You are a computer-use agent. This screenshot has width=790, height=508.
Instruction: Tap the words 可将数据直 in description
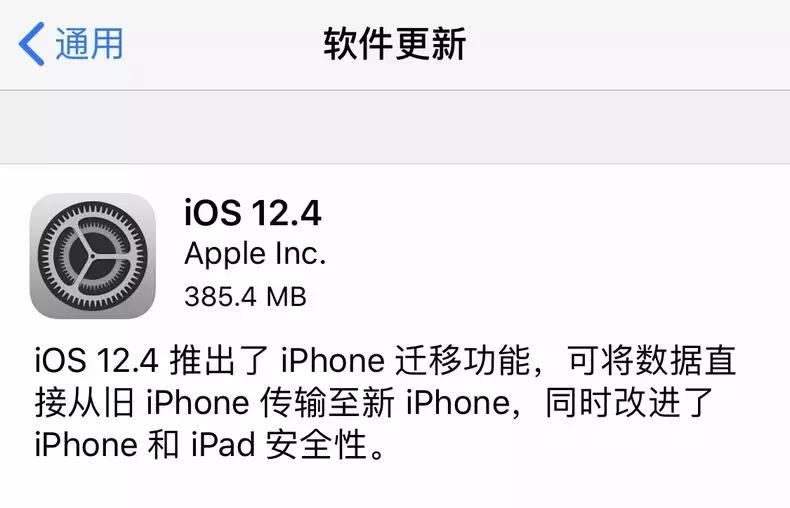point(652,361)
